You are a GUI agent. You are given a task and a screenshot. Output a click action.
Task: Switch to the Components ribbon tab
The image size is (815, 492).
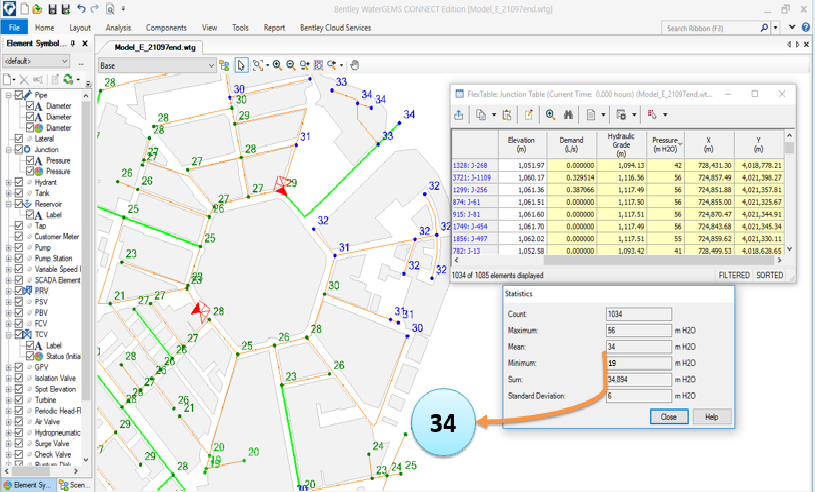(x=166, y=28)
